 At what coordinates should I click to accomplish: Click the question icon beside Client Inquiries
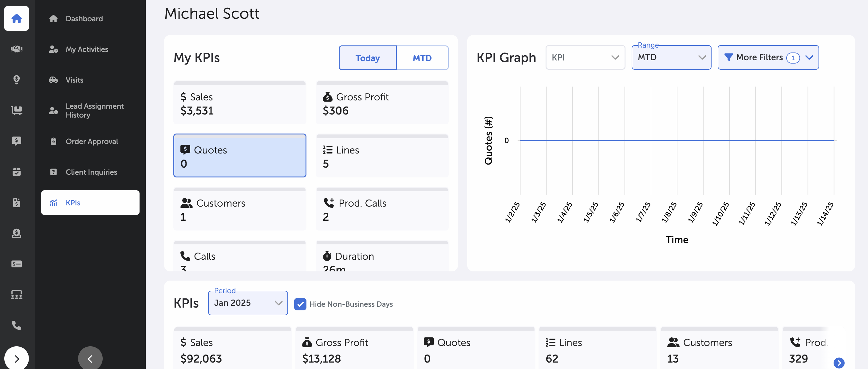[x=53, y=172]
